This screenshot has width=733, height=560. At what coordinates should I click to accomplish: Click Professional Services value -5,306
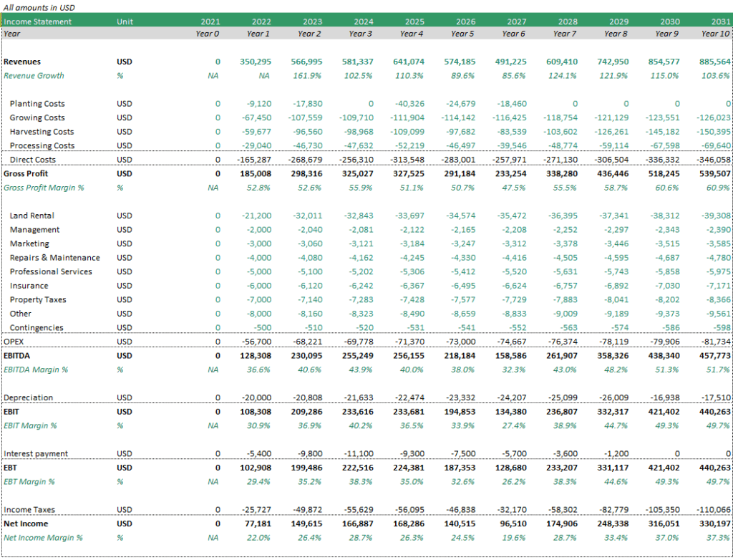(x=412, y=272)
